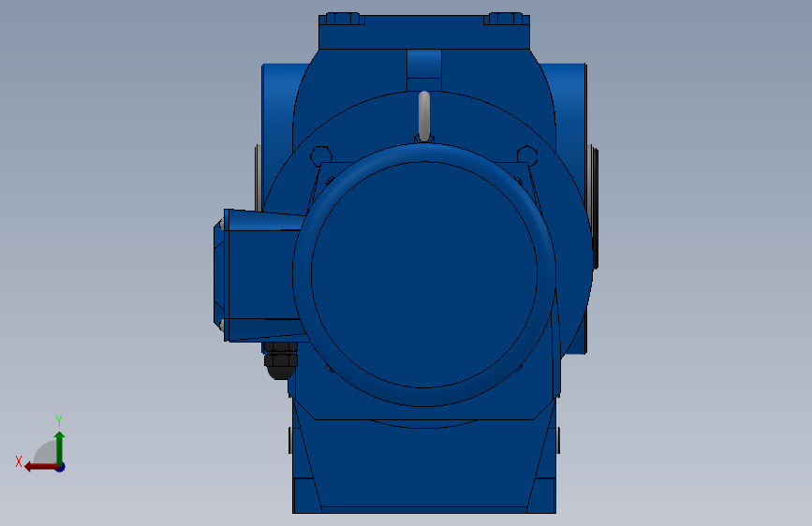Screen dimensions: 812x526
Task: Select the motor's circular fan cover face
Action: click(424, 274)
